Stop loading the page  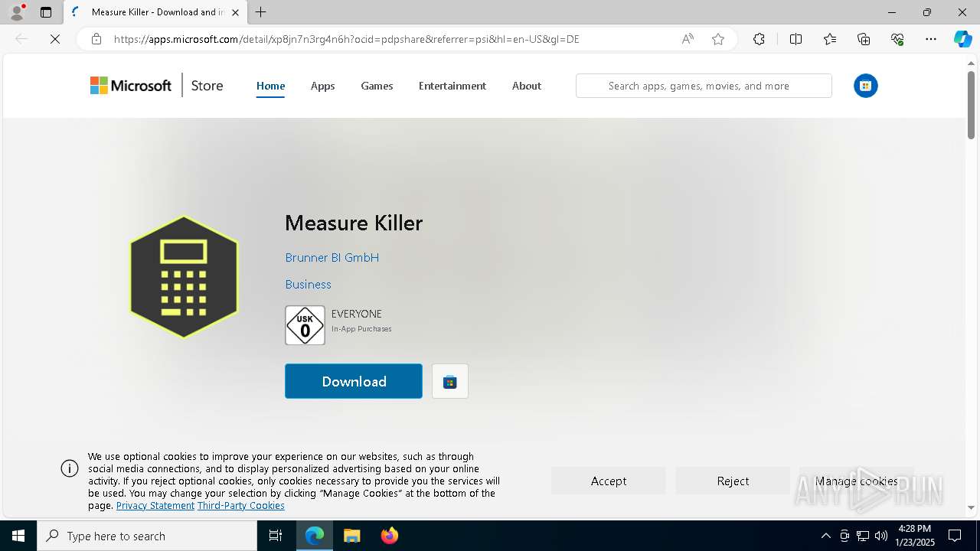55,39
